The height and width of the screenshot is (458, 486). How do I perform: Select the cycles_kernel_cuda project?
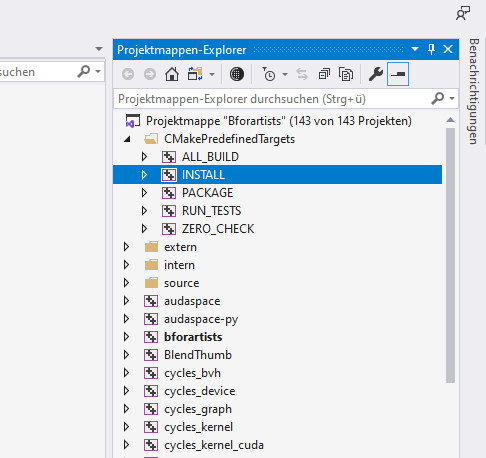point(214,445)
